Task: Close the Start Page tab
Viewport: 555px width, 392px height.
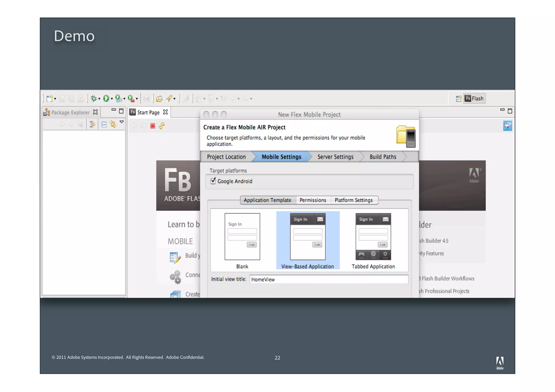Action: [x=166, y=112]
